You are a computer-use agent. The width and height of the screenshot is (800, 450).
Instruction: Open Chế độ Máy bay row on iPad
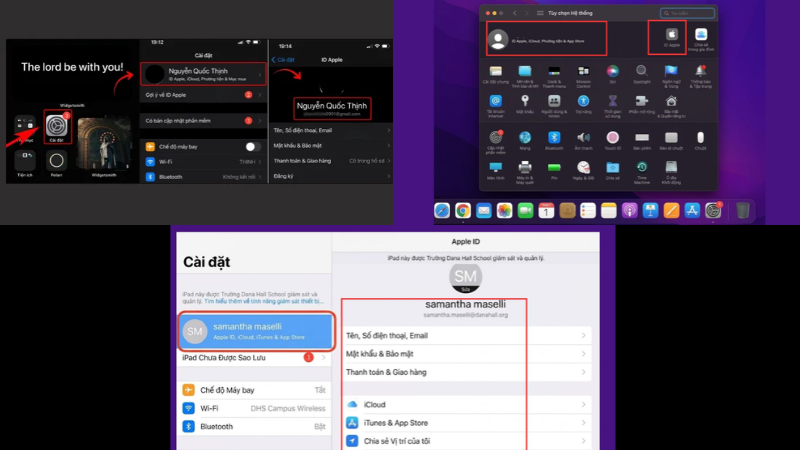pos(254,390)
